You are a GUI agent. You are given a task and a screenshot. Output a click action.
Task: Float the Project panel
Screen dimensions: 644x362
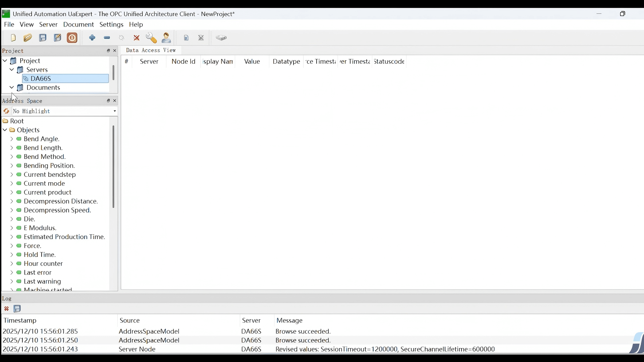click(x=108, y=51)
